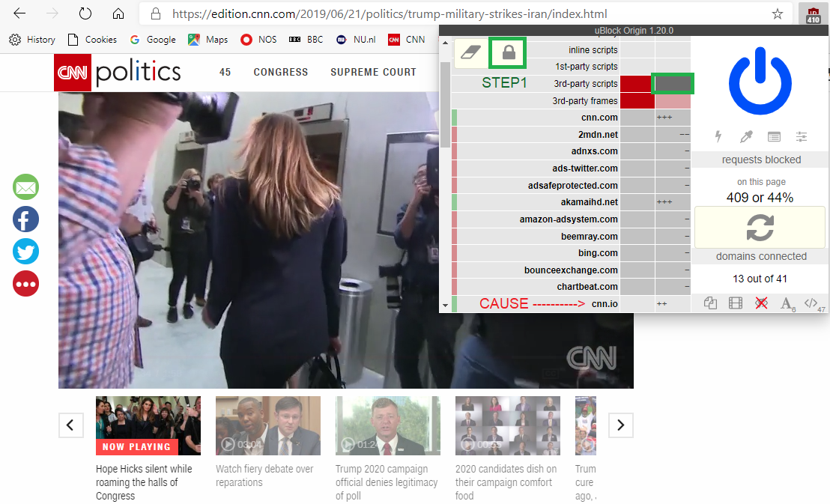The width and height of the screenshot is (830, 504).
Task: Open the SUPREME COURT navigation menu item
Action: coord(373,72)
